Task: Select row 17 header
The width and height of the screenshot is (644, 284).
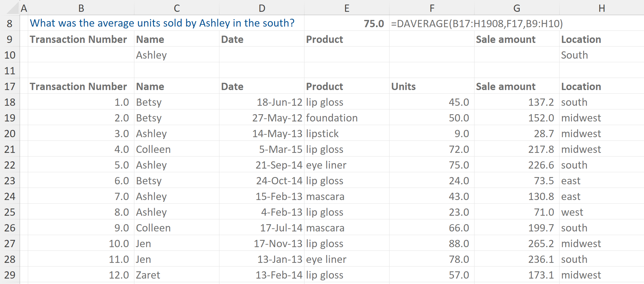Action: [x=10, y=86]
